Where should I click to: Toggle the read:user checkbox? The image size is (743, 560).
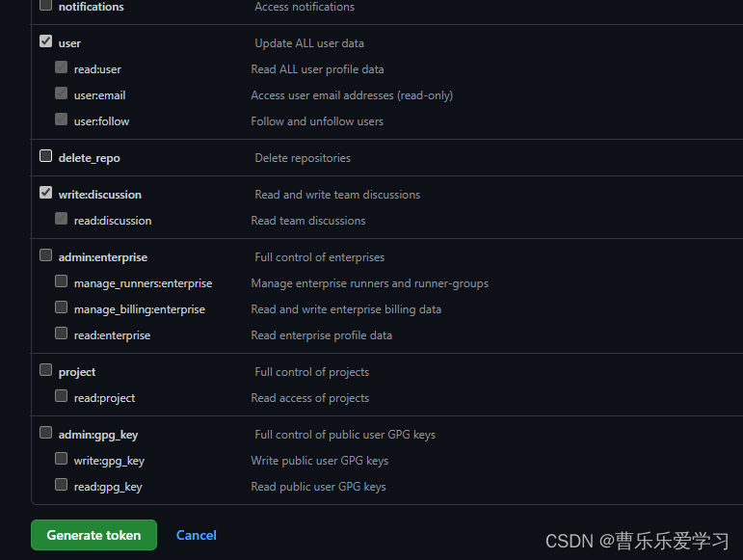pyautogui.click(x=61, y=67)
